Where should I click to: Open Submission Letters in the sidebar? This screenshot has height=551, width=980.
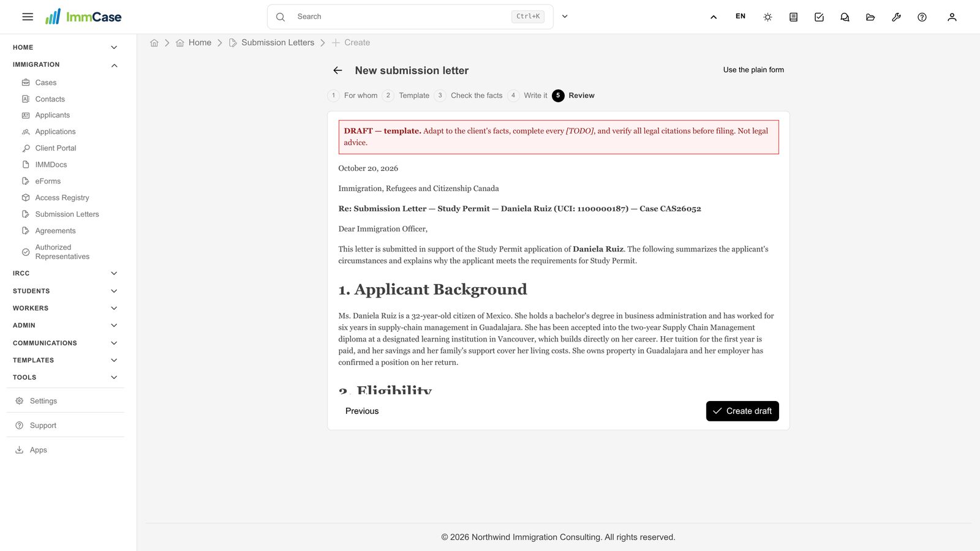pos(67,214)
